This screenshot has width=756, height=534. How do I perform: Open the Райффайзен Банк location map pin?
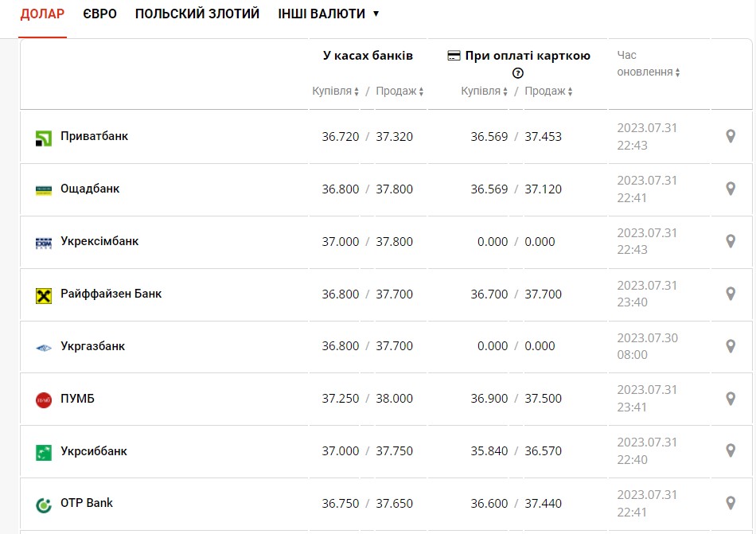(731, 294)
